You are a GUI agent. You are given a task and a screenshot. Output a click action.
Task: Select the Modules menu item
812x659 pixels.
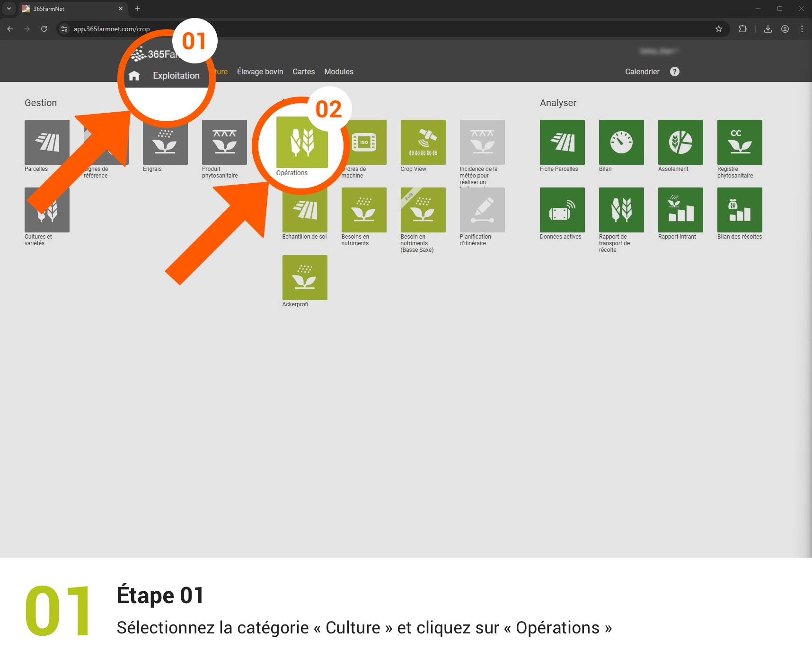(x=338, y=71)
